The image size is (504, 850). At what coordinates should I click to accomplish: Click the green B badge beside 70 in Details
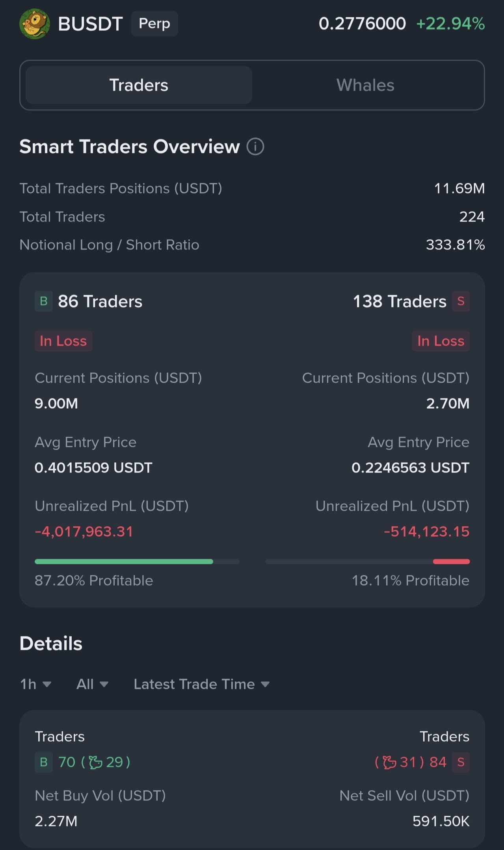(44, 762)
